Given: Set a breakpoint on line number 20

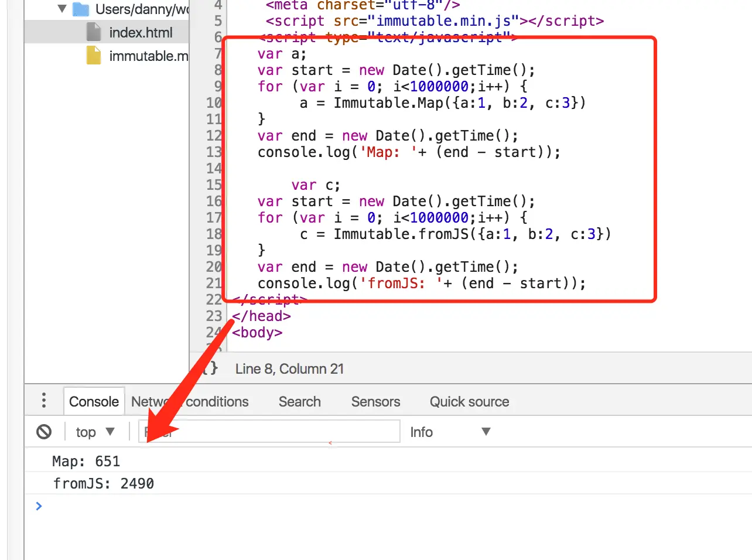Looking at the screenshot, I should 214,267.
